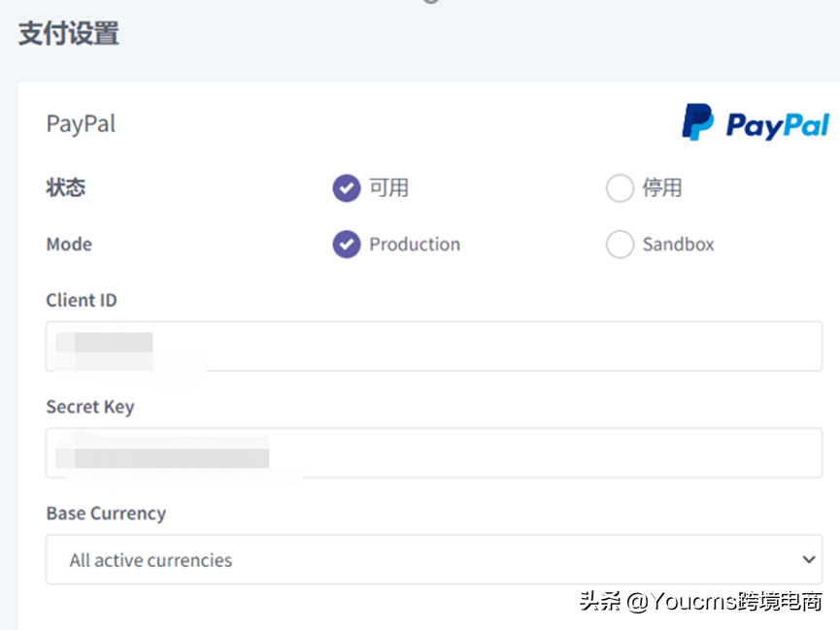This screenshot has width=840, height=630.
Task: Choose Production mode radio button
Action: pos(347,245)
